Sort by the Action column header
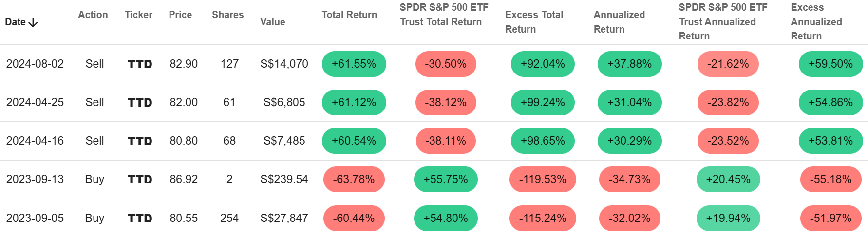The height and width of the screenshot is (238, 868). click(93, 15)
